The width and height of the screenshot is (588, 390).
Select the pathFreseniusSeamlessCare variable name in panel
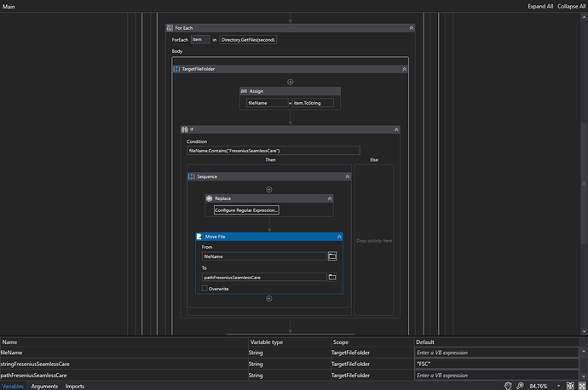coord(33,375)
